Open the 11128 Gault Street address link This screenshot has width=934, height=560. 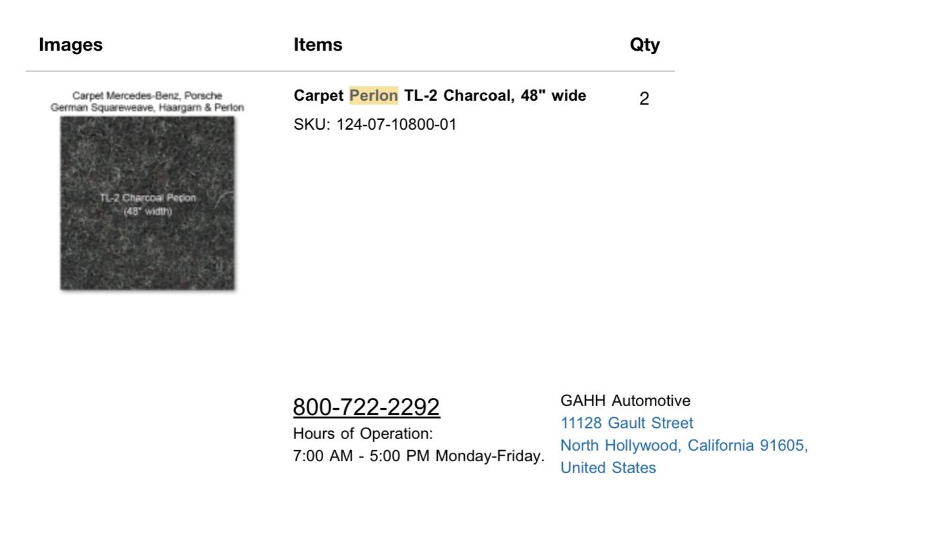[627, 423]
